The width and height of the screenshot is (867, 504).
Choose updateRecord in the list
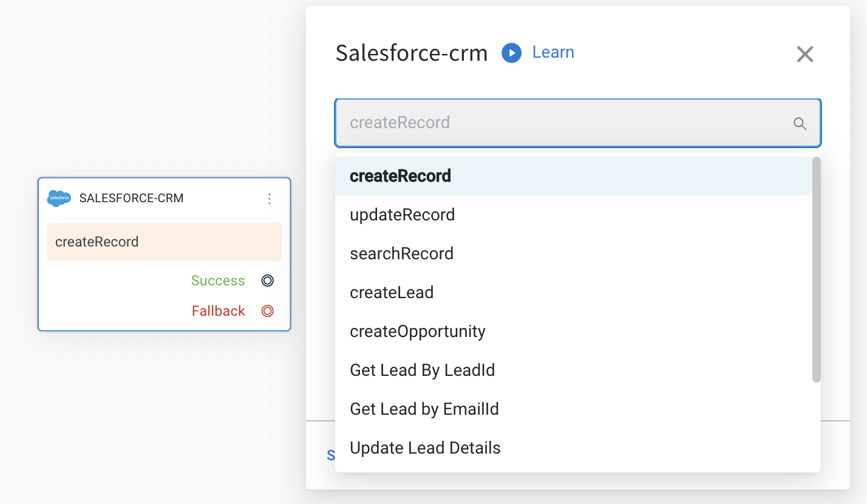[x=574, y=215]
